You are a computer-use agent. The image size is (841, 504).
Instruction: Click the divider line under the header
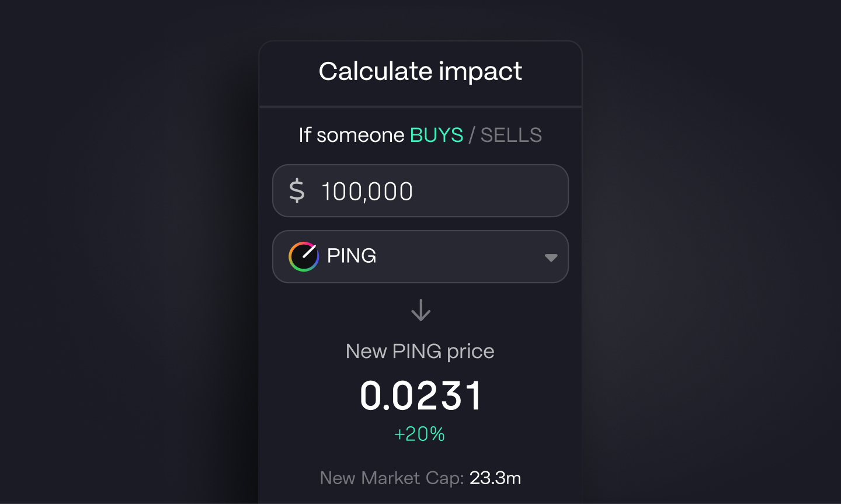tap(420, 107)
